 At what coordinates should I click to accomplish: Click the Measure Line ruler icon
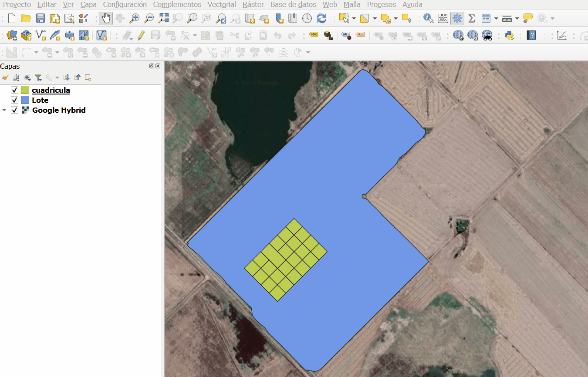(507, 18)
